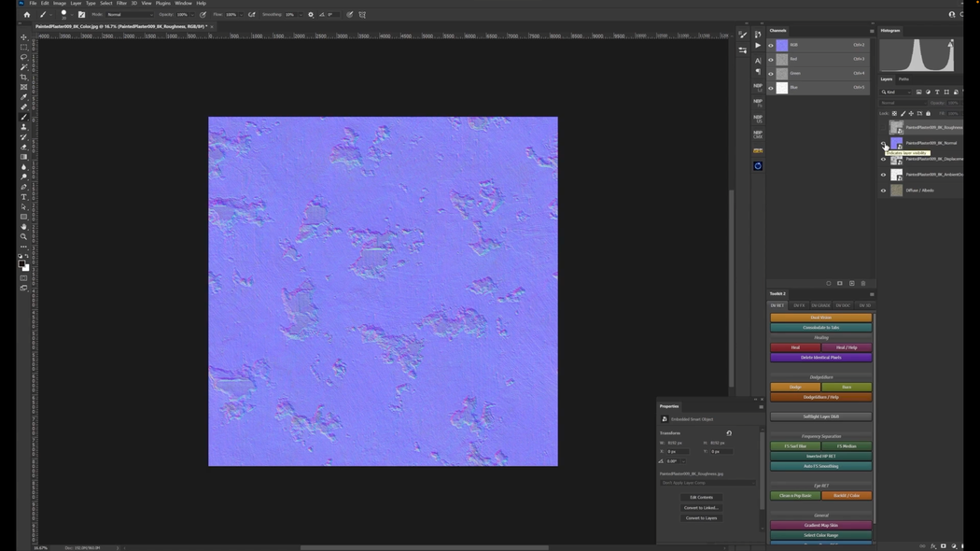Show the PaintedPlaster009_8K_Roughness layer
The height and width of the screenshot is (551, 980).
pyautogui.click(x=883, y=127)
